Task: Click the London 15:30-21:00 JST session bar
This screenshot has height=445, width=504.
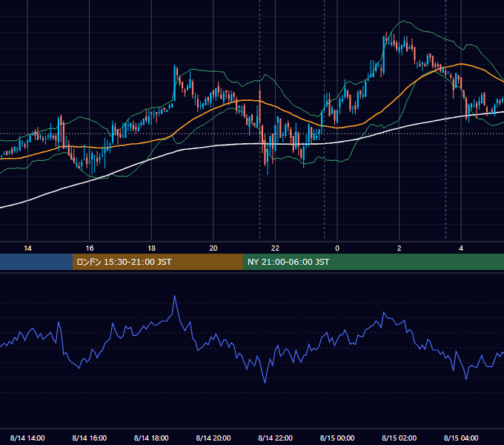Action: [157, 262]
